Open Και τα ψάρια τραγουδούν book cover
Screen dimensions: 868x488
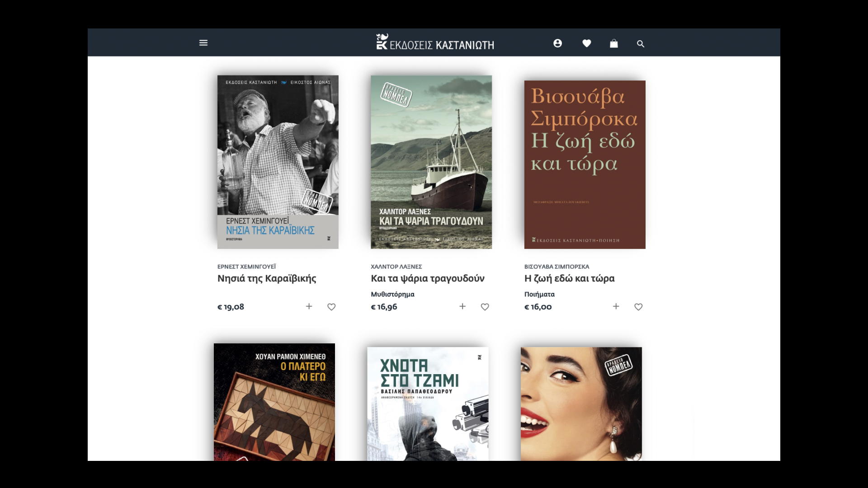click(x=431, y=162)
